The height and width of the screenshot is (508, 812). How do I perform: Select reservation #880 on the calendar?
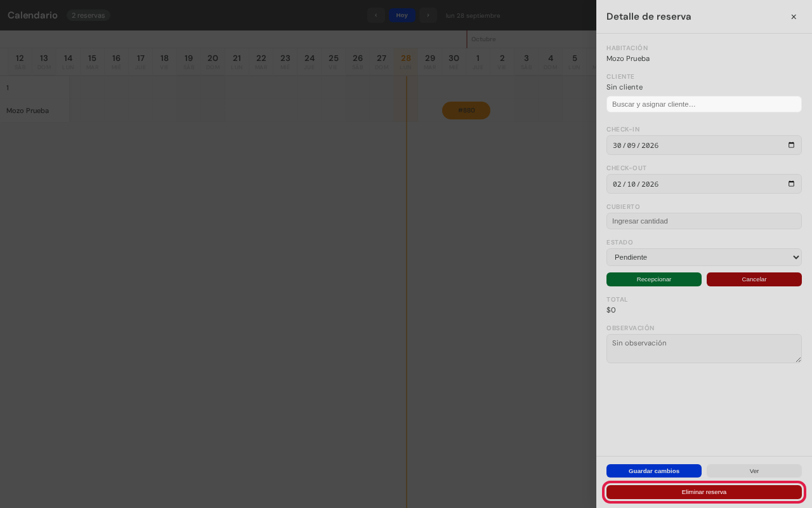[x=466, y=110]
